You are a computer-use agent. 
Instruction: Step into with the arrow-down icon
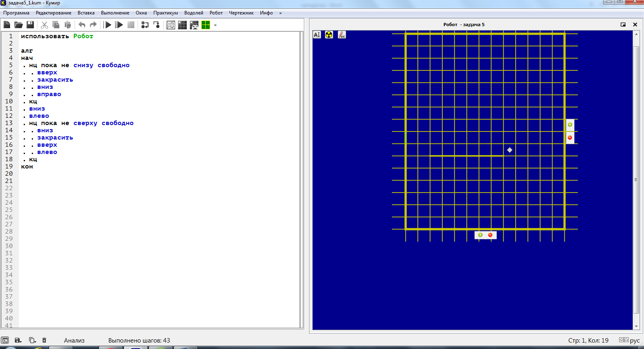click(x=157, y=25)
